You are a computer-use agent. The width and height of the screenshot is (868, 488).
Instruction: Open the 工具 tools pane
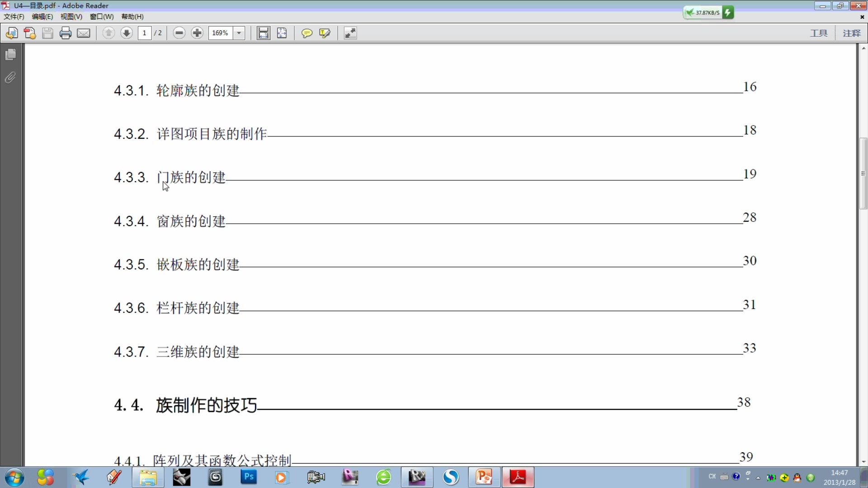[818, 33]
